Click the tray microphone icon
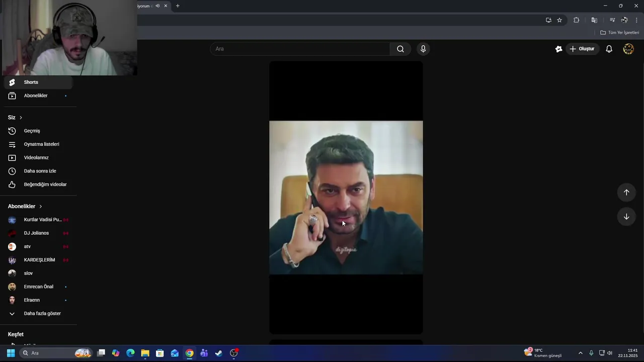Screen dimensions: 644x362 [x=591, y=353]
